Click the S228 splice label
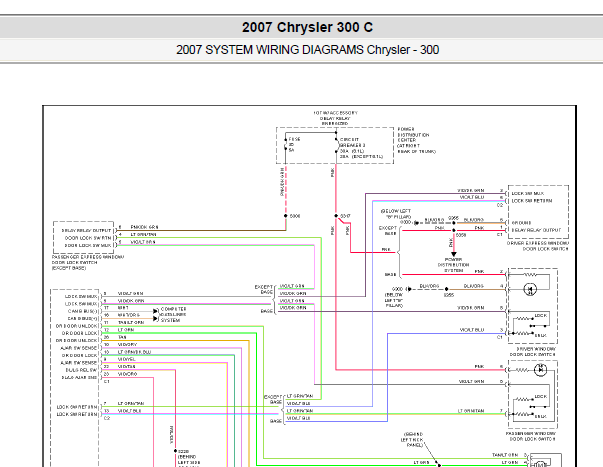 tap(183, 451)
